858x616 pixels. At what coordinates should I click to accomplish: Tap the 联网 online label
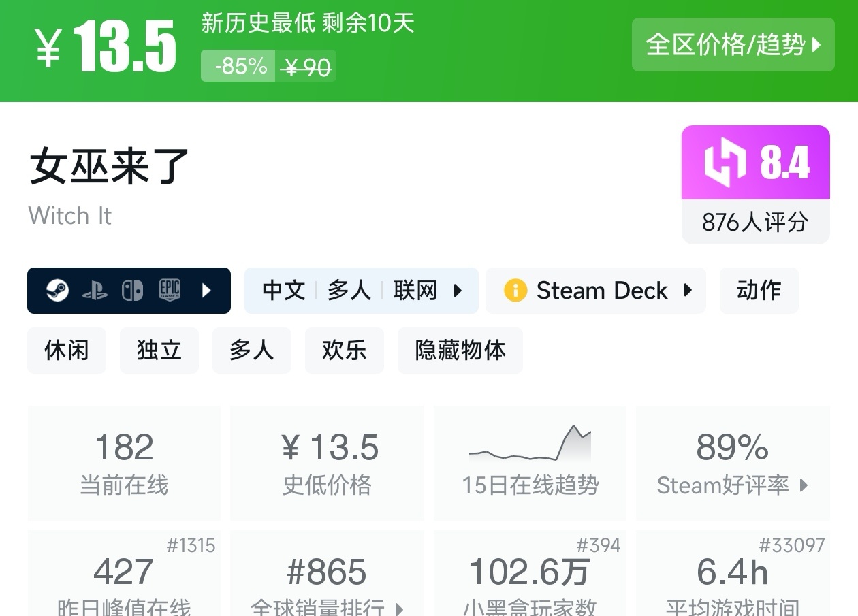click(x=415, y=291)
